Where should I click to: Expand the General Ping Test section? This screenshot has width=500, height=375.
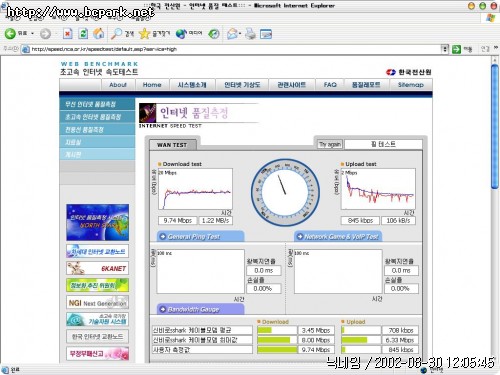coord(200,236)
